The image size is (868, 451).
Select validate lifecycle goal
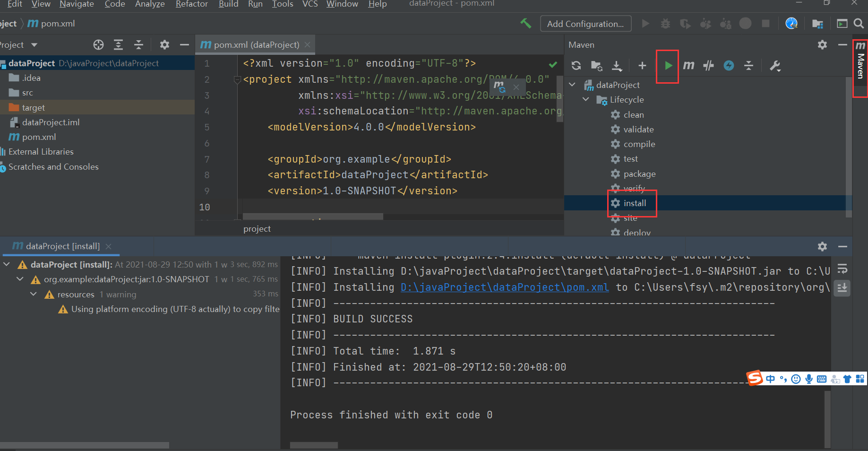tap(638, 129)
